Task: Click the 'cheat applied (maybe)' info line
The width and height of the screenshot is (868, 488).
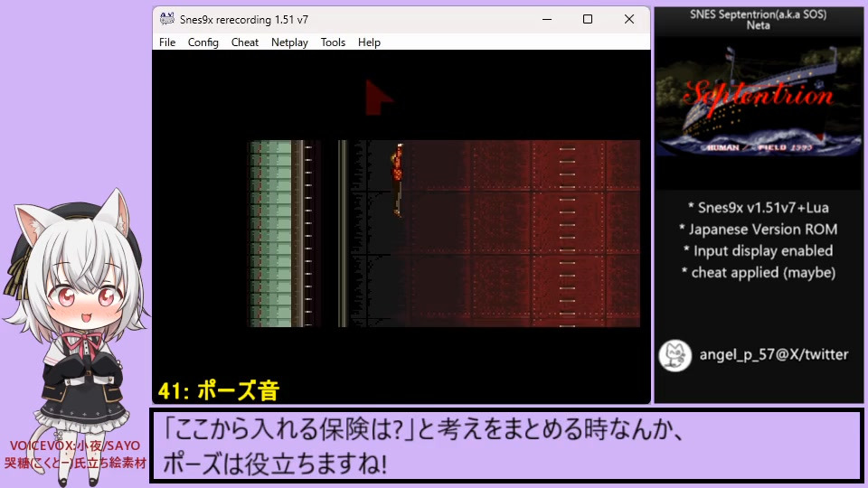Action: 758,272
